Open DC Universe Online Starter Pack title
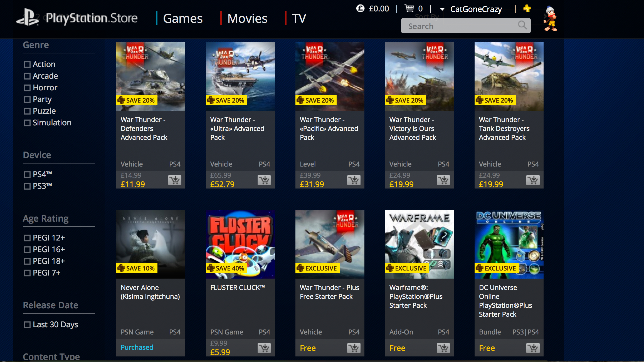Viewport: 644px width, 362px height. pos(505,301)
